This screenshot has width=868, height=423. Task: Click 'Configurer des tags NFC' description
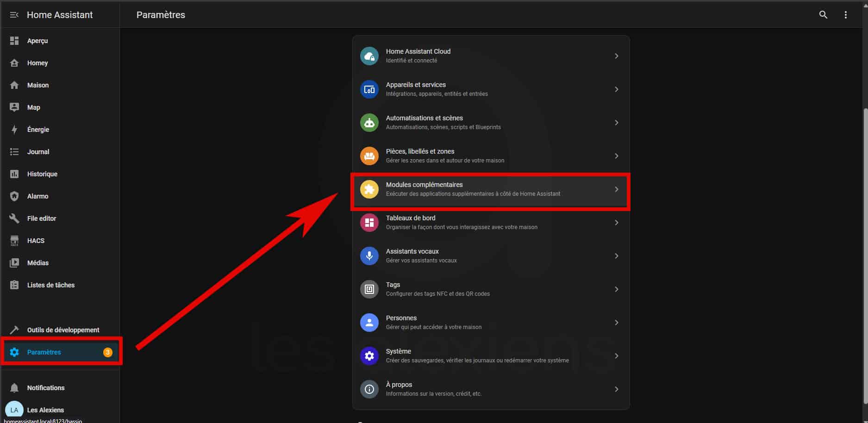(438, 294)
